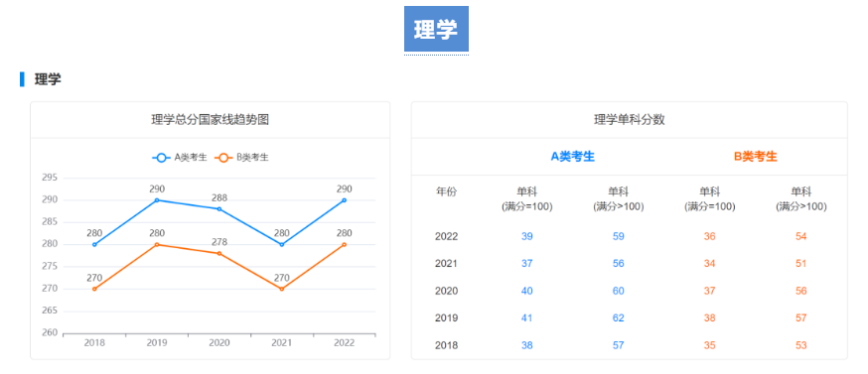
Task: Click the blue value 60 in 2020 row
Action: [619, 291]
